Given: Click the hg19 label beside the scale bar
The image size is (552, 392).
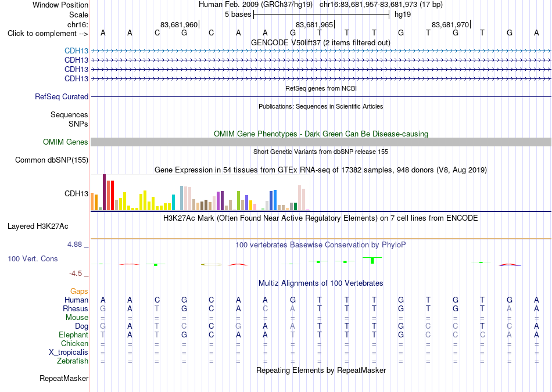Looking at the screenshot, I should [x=403, y=15].
